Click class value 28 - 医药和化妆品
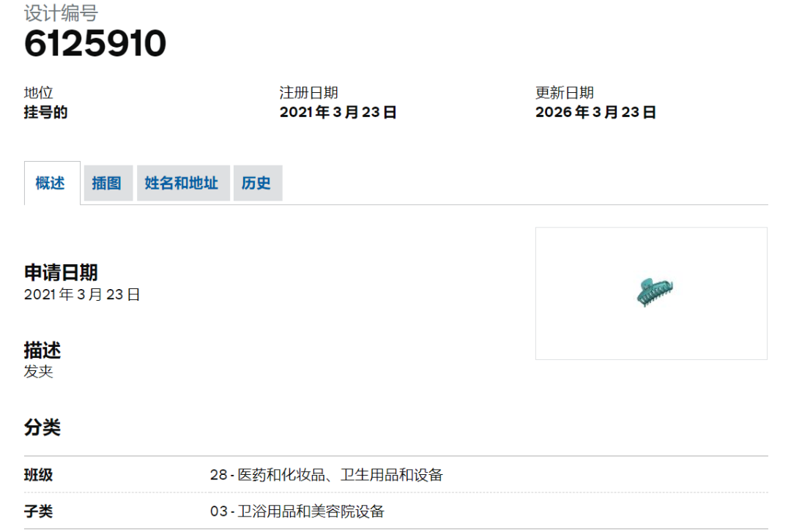Screen dimensions: 791x532 pos(326,475)
